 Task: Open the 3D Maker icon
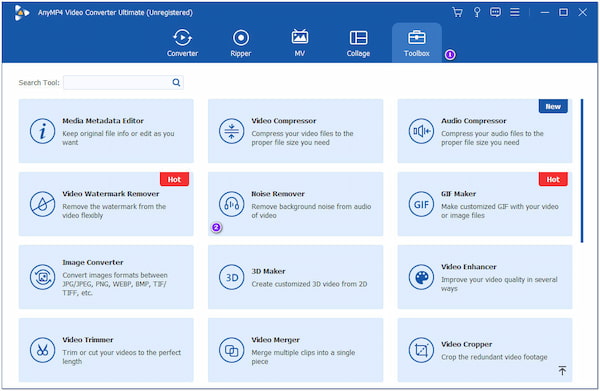coord(232,277)
